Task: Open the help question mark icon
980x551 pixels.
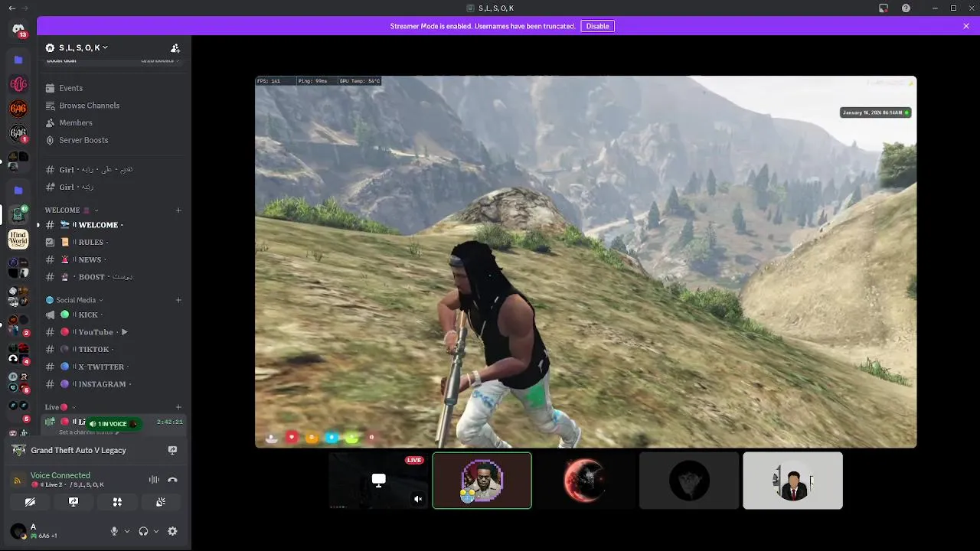Action: point(906,8)
